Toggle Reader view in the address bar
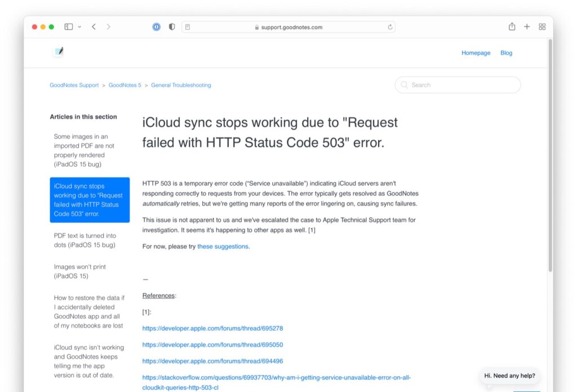 pos(188,26)
